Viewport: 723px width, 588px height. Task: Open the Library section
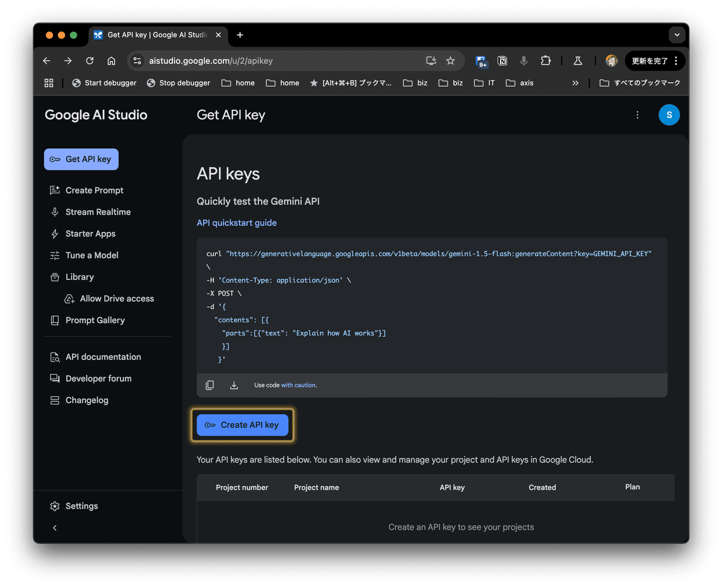[x=72, y=277]
